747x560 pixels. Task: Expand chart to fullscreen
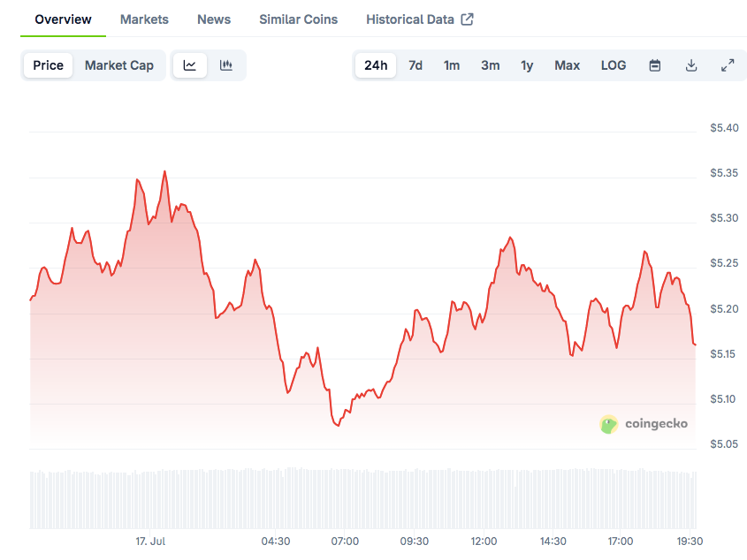pyautogui.click(x=728, y=65)
